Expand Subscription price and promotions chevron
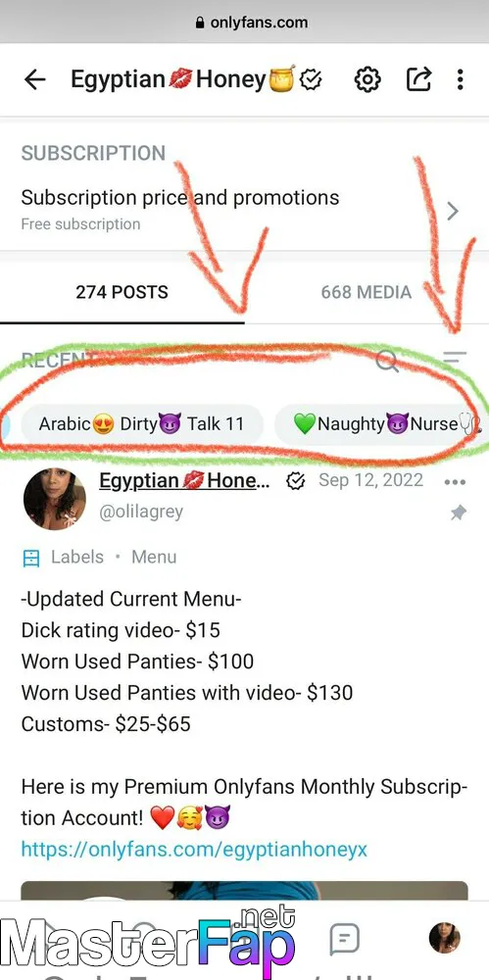489x980 pixels. (454, 212)
